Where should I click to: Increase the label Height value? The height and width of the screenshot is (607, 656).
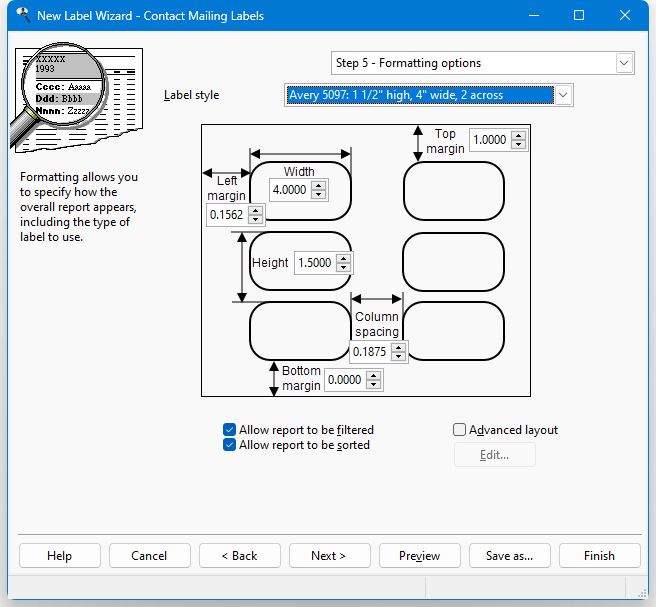point(343,259)
